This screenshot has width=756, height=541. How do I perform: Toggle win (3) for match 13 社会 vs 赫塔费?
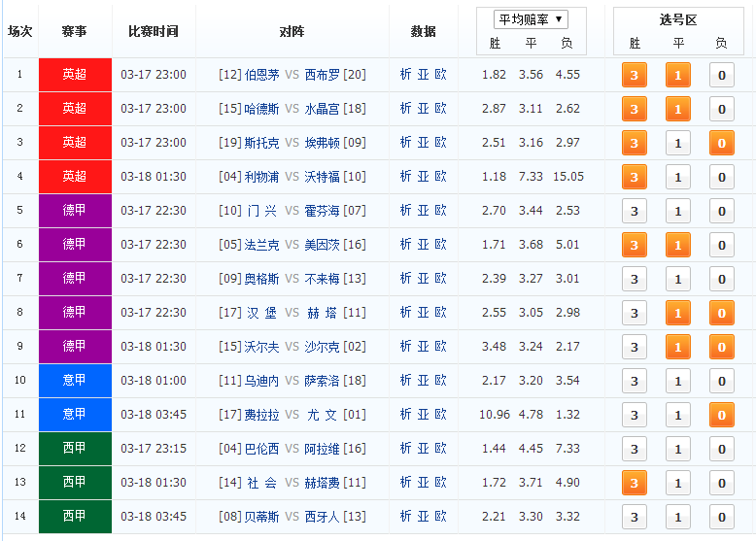634,483
